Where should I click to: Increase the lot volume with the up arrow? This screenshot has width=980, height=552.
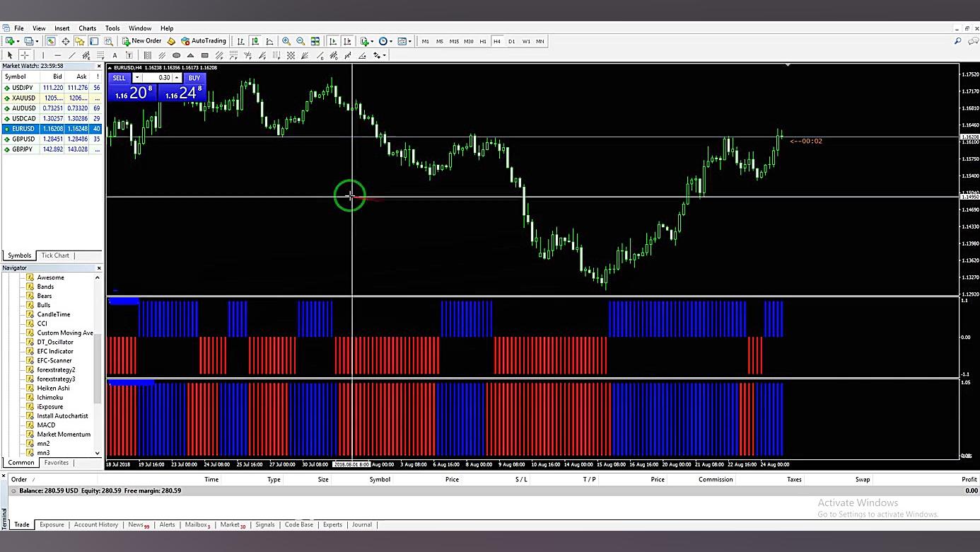coord(177,78)
